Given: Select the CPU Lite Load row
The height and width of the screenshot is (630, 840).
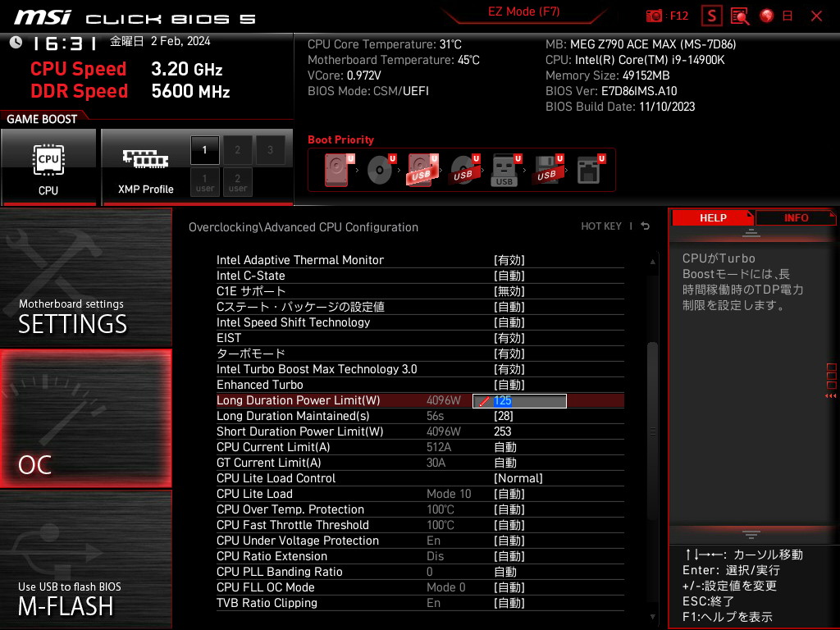Looking at the screenshot, I should 420,494.
